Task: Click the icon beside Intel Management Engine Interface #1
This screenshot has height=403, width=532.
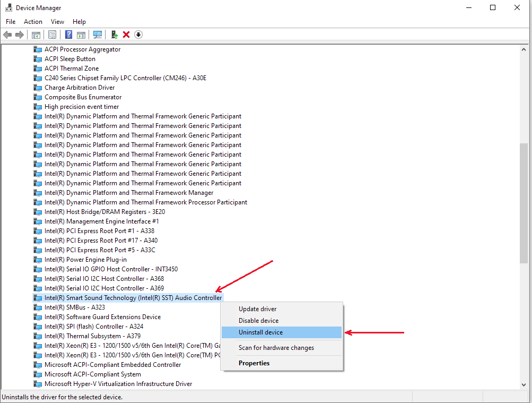Action: click(x=38, y=221)
